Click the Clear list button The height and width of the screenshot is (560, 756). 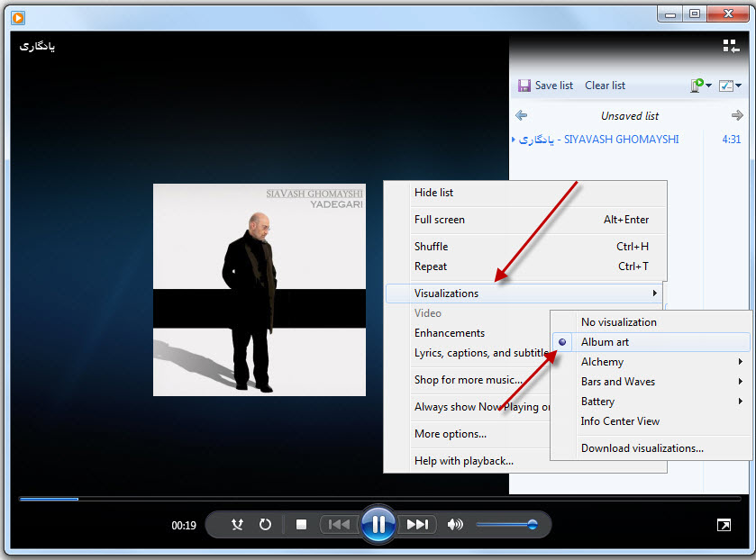pos(606,86)
